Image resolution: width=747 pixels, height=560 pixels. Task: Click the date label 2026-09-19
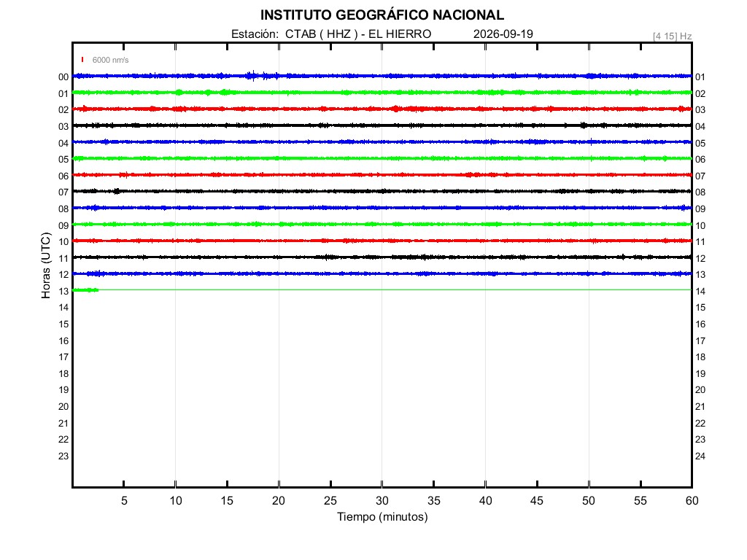click(x=503, y=34)
